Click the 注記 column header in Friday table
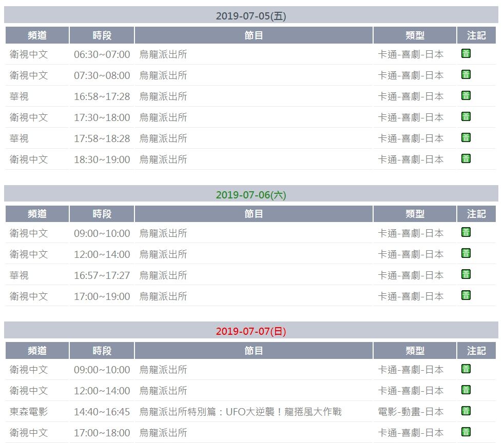This screenshot has width=504, height=443. 476,35
